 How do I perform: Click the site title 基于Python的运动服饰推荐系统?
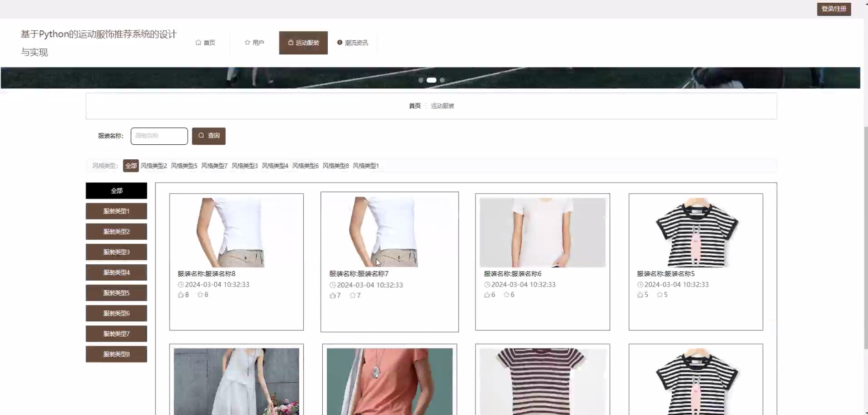[99, 43]
